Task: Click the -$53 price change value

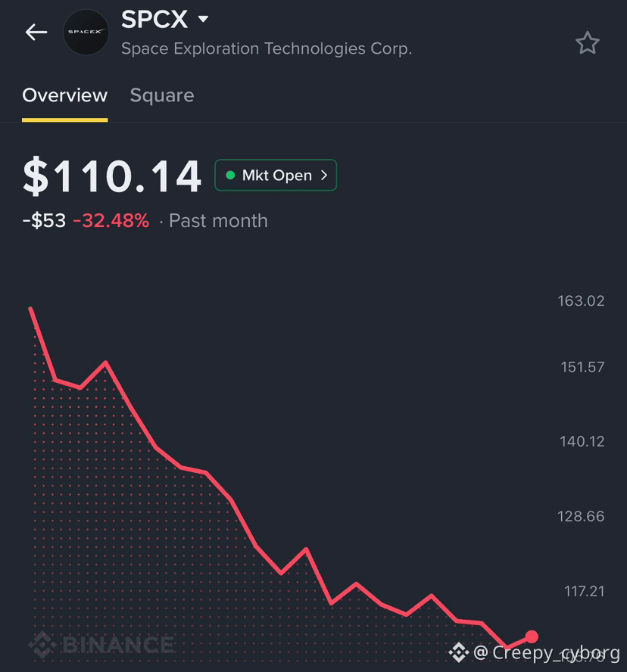Action: pos(44,221)
